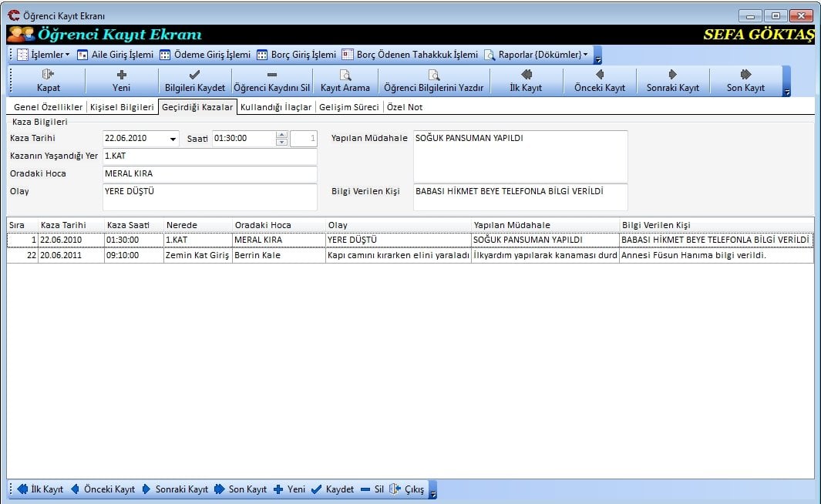Open Aile Giriş İşlemi menu item
This screenshot has width=821, height=504.
tap(116, 55)
